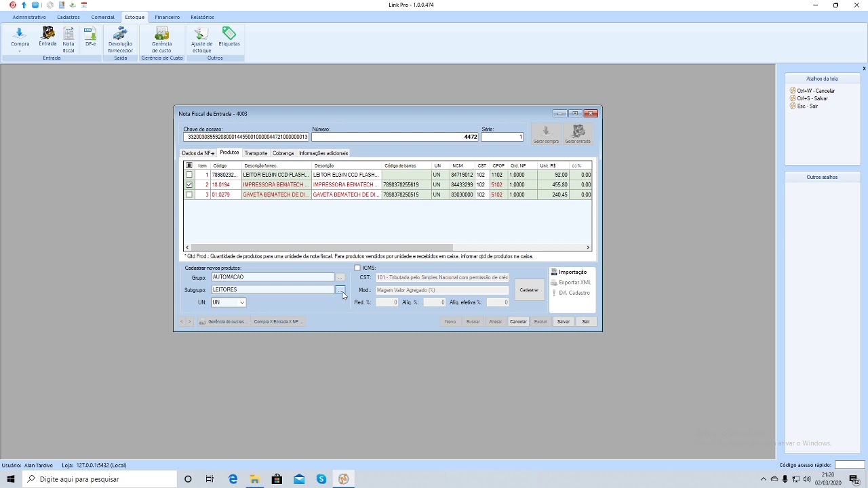Open the Dados da NF-e tab

pyautogui.click(x=198, y=153)
